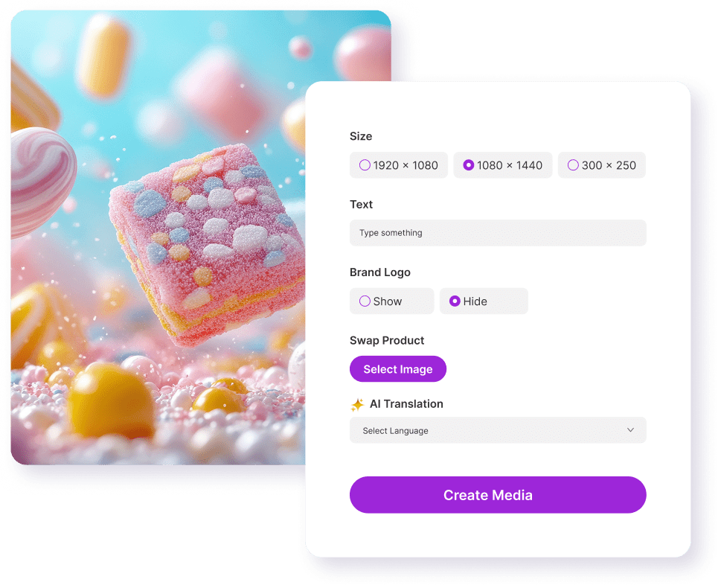Click the chevron arrow in language field

pyautogui.click(x=630, y=429)
